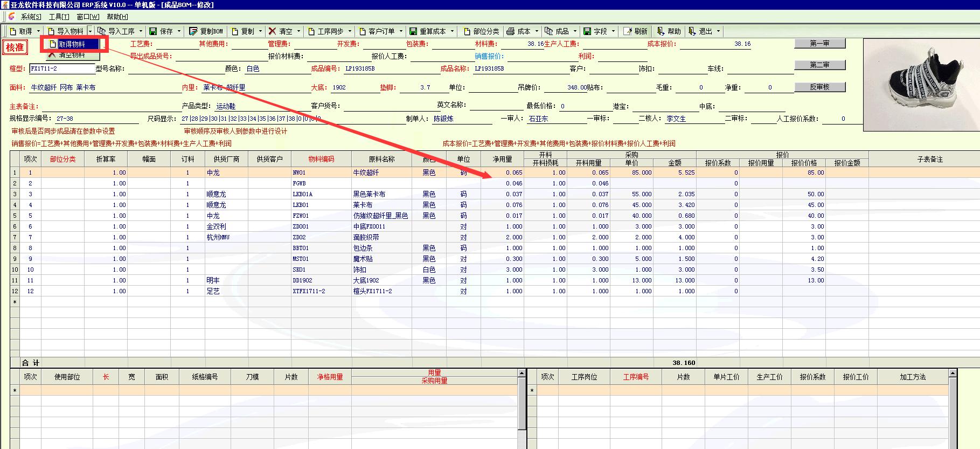Click the 重算成本 recalculate cost icon
The height and width of the screenshot is (449, 980).
[413, 31]
